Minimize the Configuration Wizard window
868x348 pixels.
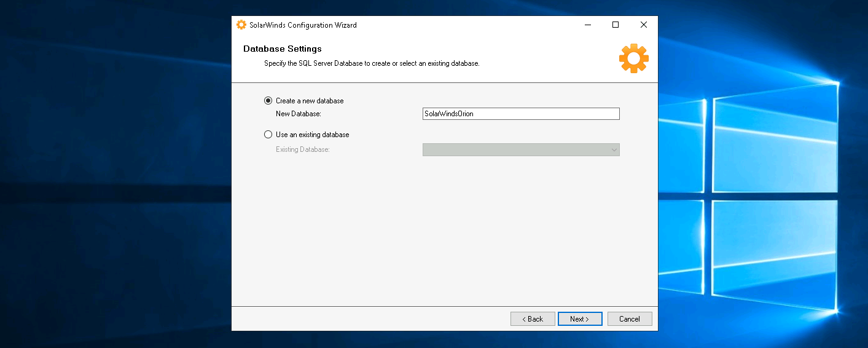click(587, 25)
